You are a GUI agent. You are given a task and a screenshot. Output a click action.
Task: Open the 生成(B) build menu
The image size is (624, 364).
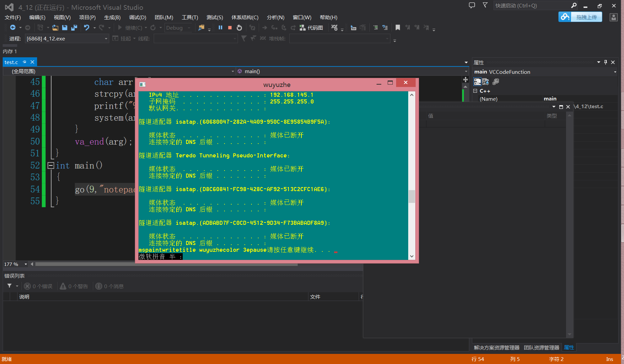112,18
